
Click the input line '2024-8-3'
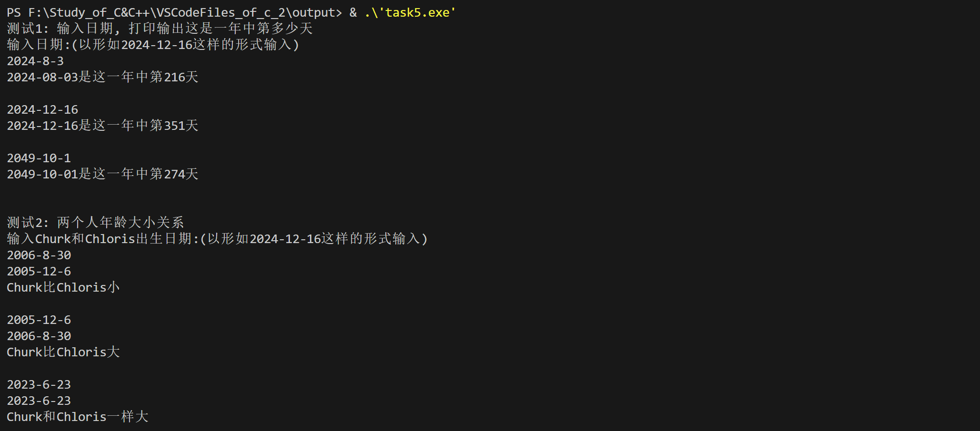(35, 61)
